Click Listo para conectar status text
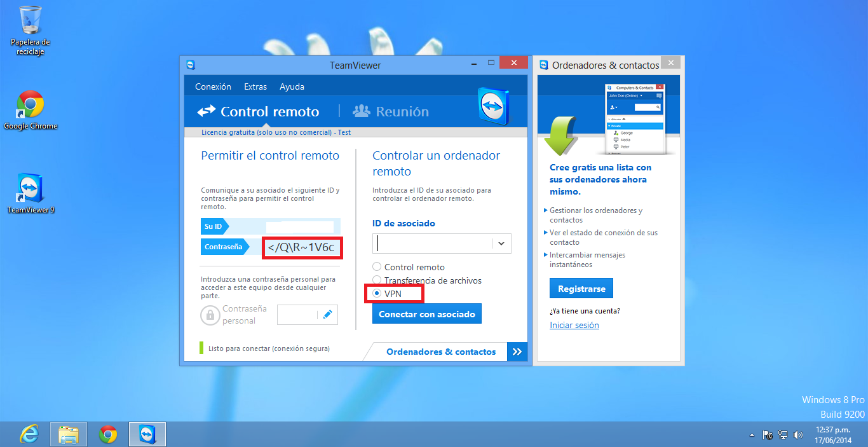Viewport: 868px width, 447px height. [x=269, y=348]
